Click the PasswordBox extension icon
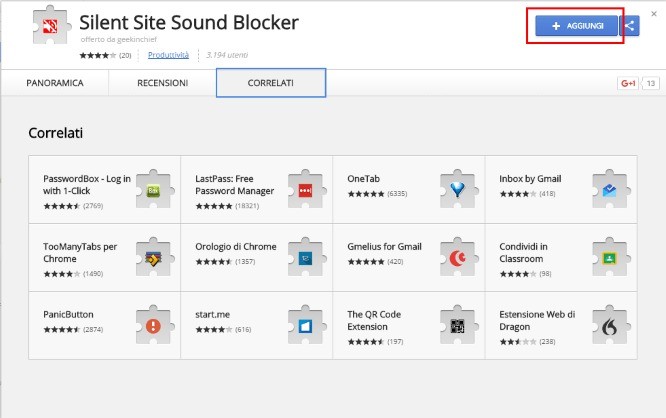Screen dimensions: 666x418 pos(154,188)
